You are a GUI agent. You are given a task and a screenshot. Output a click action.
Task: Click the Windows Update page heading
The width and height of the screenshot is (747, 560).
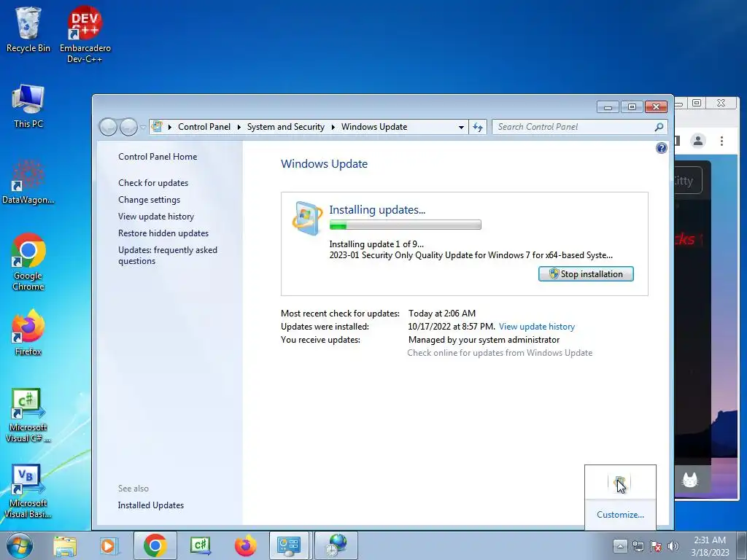[x=324, y=164]
